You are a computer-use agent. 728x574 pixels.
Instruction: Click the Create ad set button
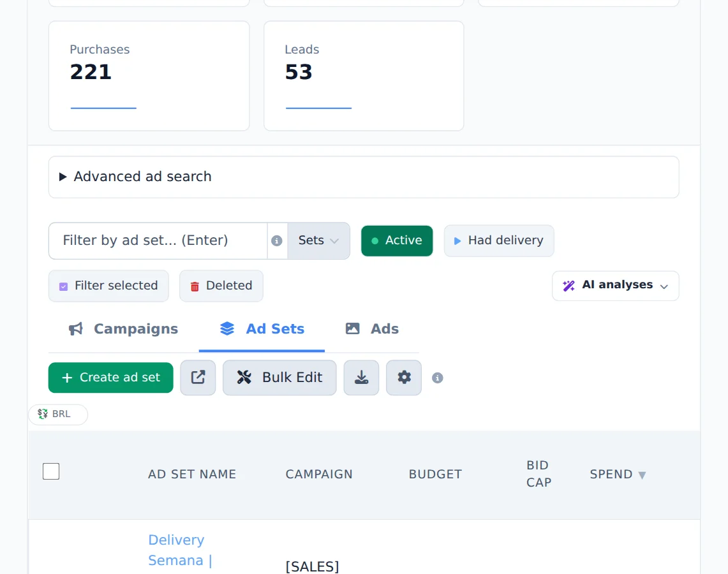pos(110,378)
